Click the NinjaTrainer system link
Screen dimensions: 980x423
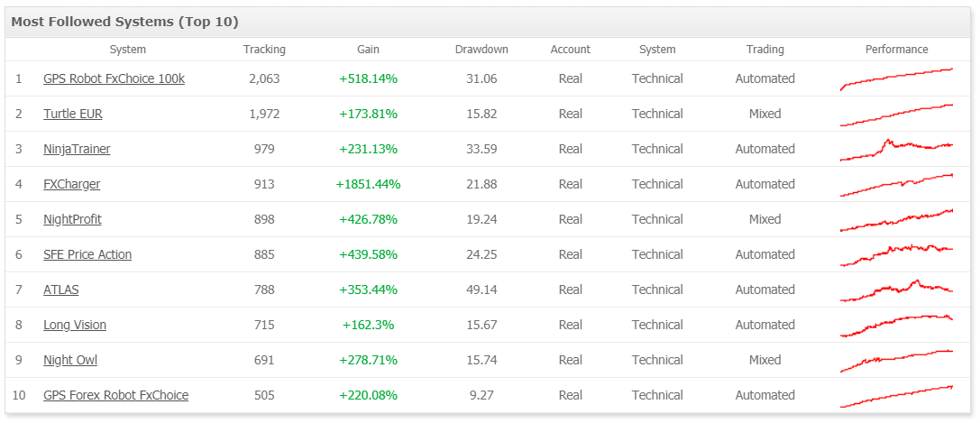coord(77,149)
